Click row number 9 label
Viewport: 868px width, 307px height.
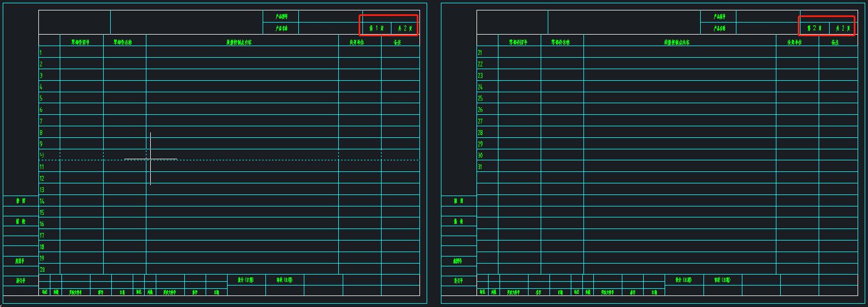click(x=41, y=144)
